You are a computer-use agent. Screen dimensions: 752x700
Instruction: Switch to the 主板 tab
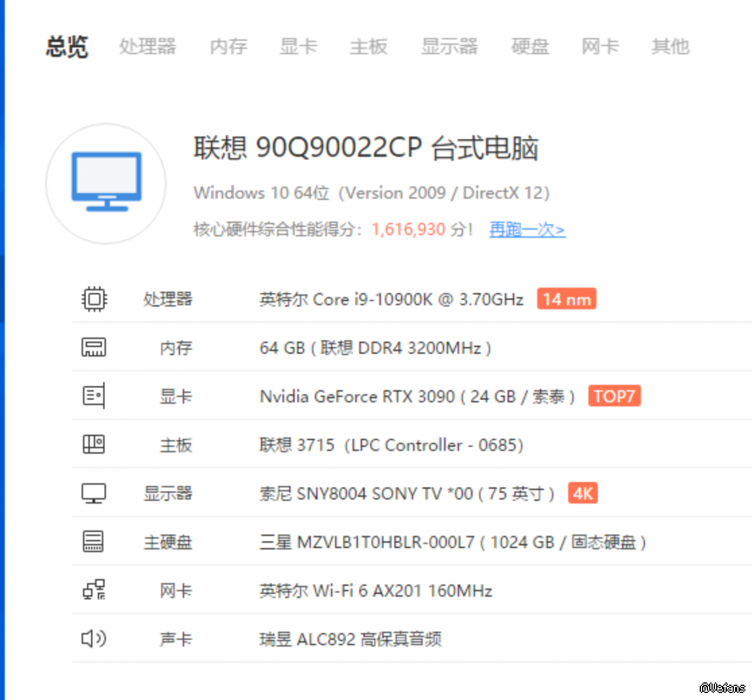[369, 46]
